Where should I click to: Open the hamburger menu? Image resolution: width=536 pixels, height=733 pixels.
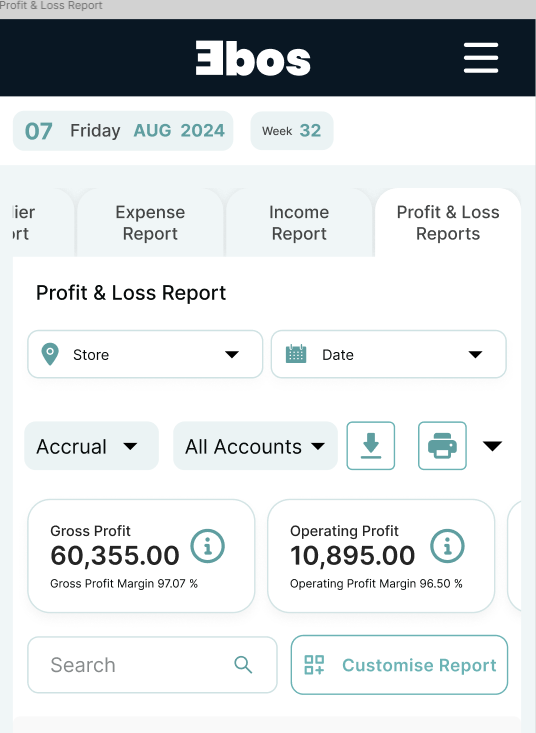coord(481,58)
